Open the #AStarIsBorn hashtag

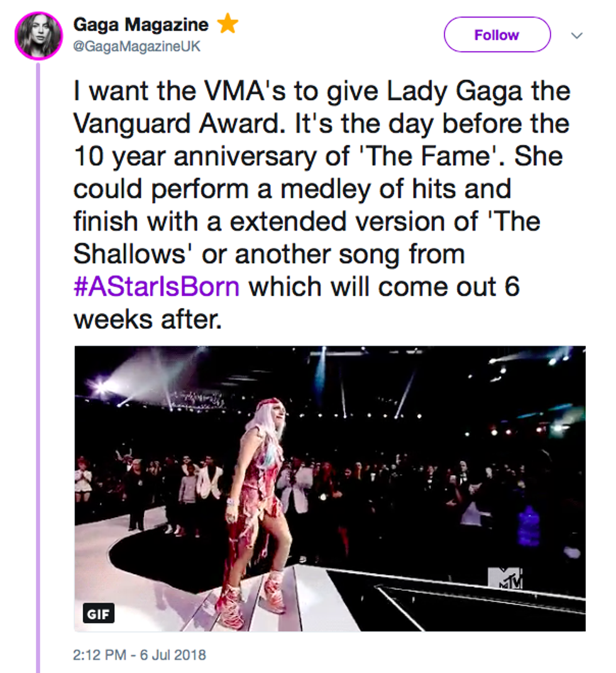click(157, 286)
